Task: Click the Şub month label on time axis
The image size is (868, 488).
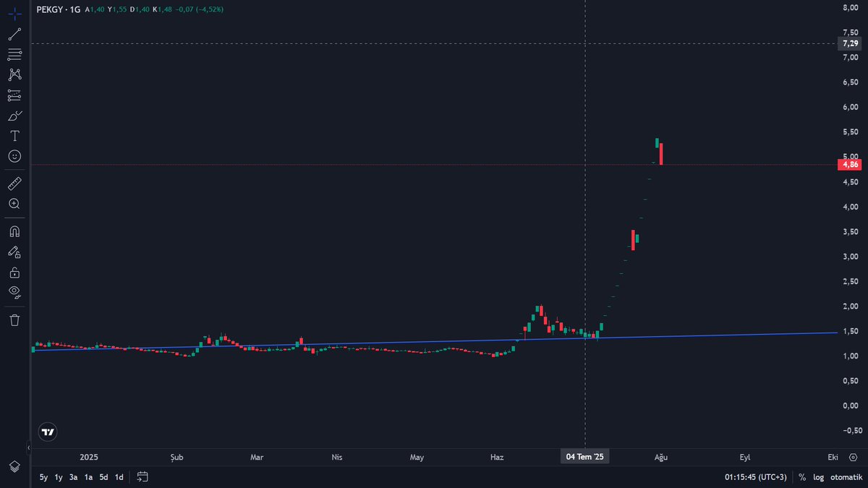Action: pyautogui.click(x=177, y=458)
